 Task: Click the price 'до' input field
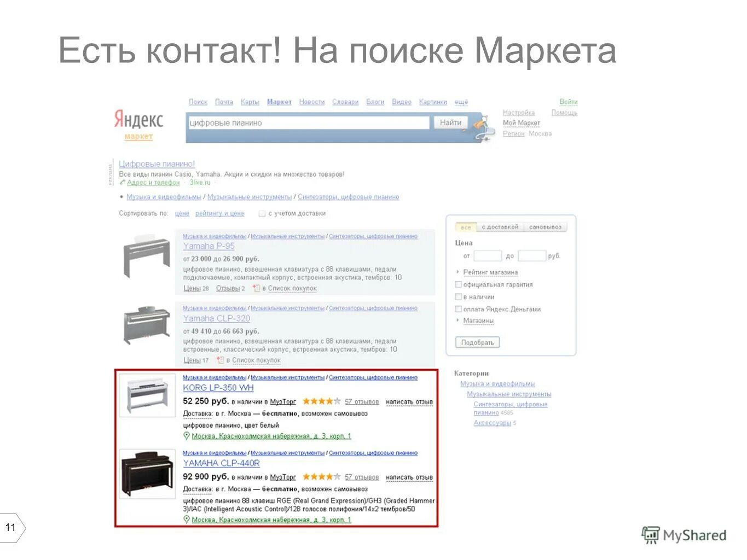532,256
